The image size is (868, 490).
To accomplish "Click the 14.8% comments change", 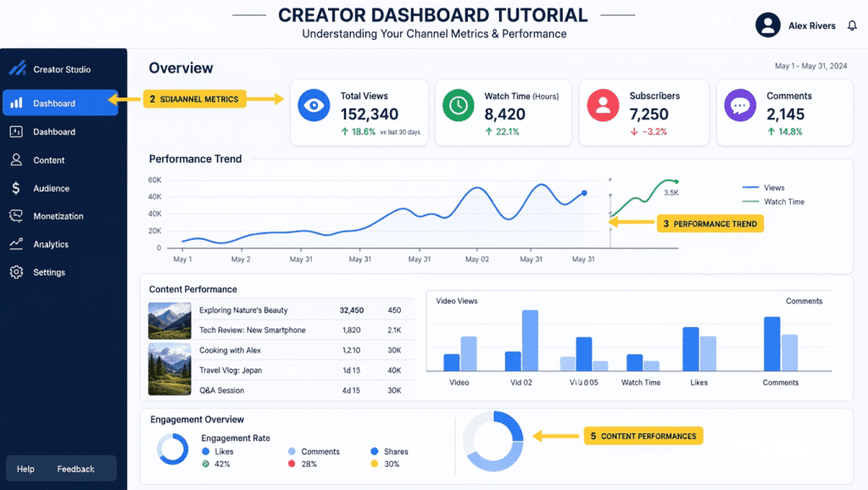I will coord(784,131).
